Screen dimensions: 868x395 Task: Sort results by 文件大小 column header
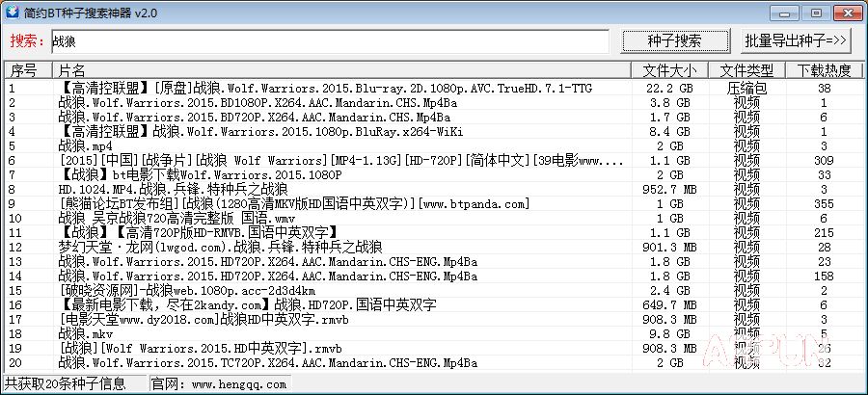(x=670, y=70)
